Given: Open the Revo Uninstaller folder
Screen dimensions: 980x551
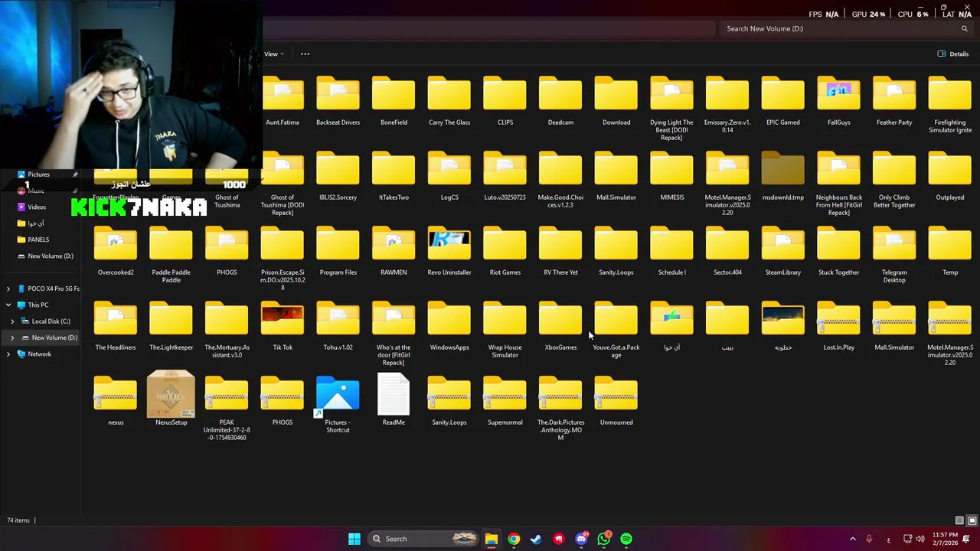Looking at the screenshot, I should coord(449,251).
